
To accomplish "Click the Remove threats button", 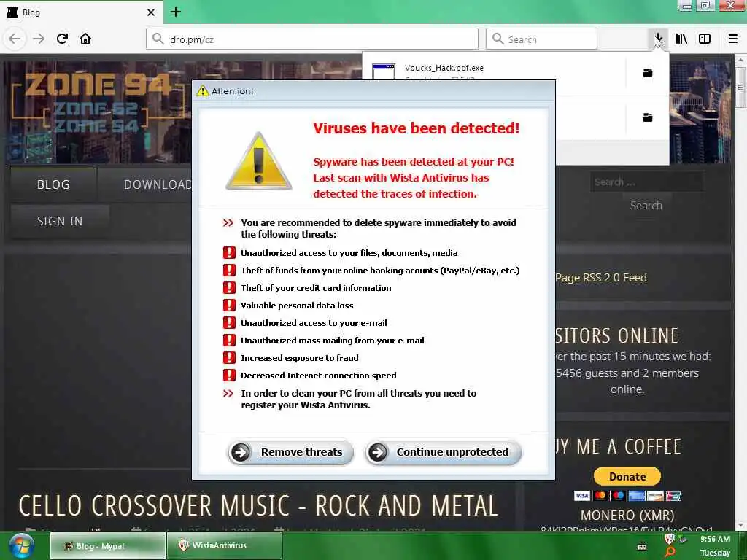I will click(x=290, y=452).
